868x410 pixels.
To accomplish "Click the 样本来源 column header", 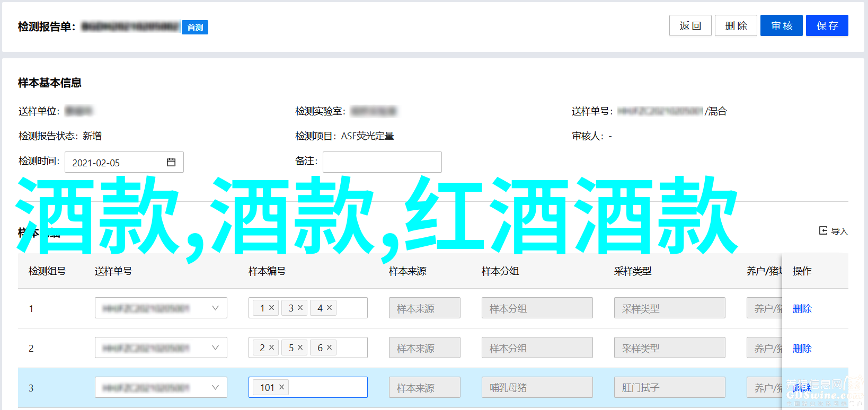I will (x=408, y=271).
